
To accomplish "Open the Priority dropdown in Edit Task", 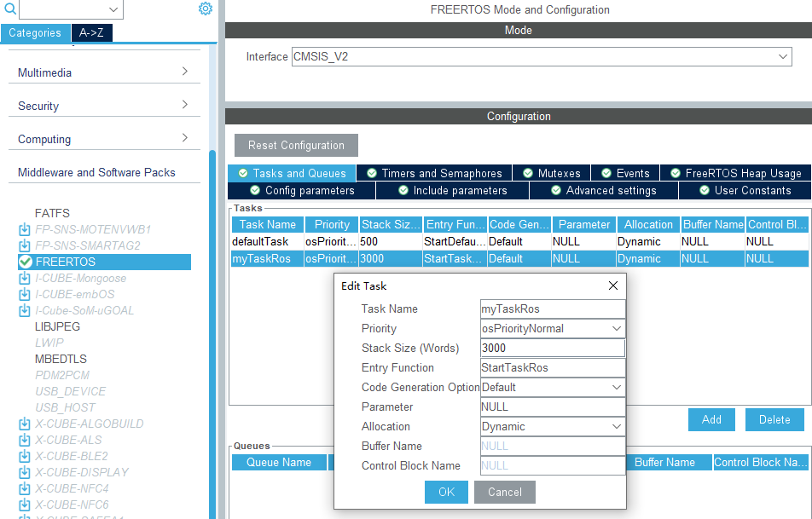I will click(x=616, y=329).
